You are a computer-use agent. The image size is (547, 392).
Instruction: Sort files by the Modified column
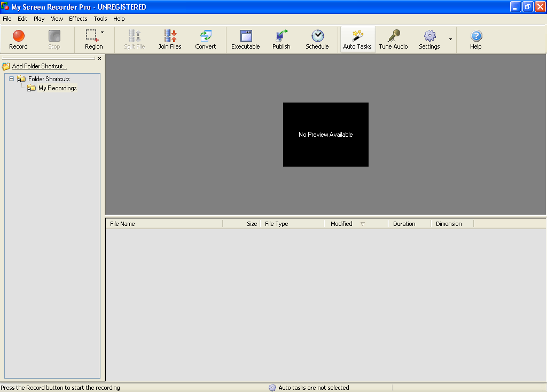[x=342, y=223]
